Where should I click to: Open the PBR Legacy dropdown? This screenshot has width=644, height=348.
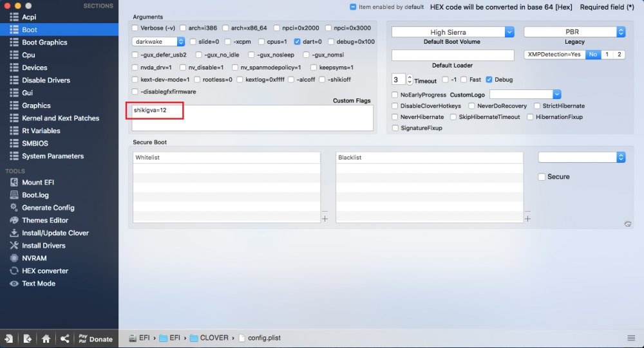(574, 32)
